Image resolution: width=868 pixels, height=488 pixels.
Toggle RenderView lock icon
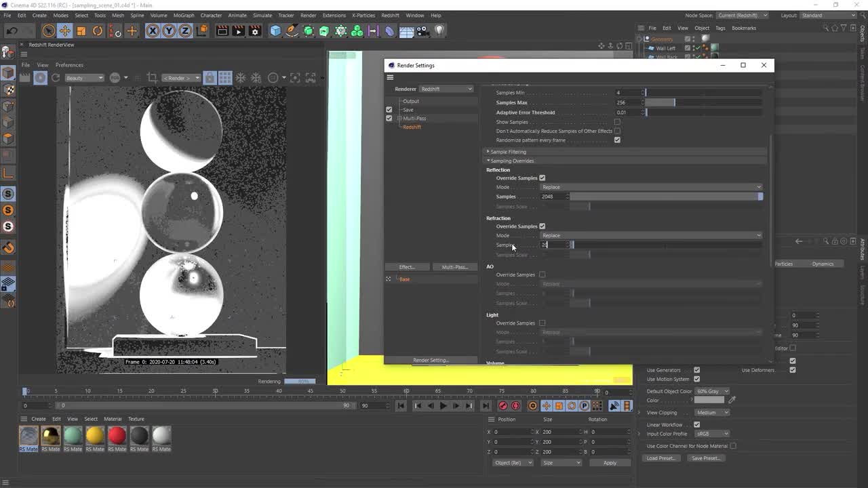210,78
